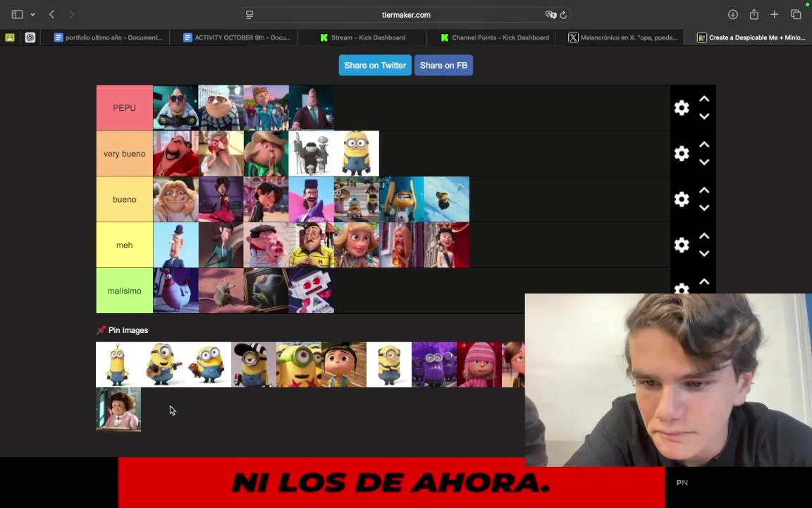The image size is (812, 508).
Task: Open settings gear for meh tier
Action: [x=682, y=245]
